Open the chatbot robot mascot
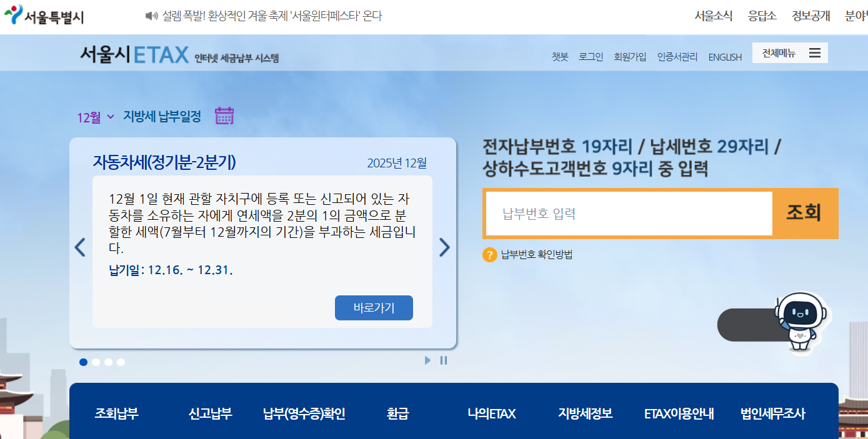The image size is (868, 439). (802, 323)
